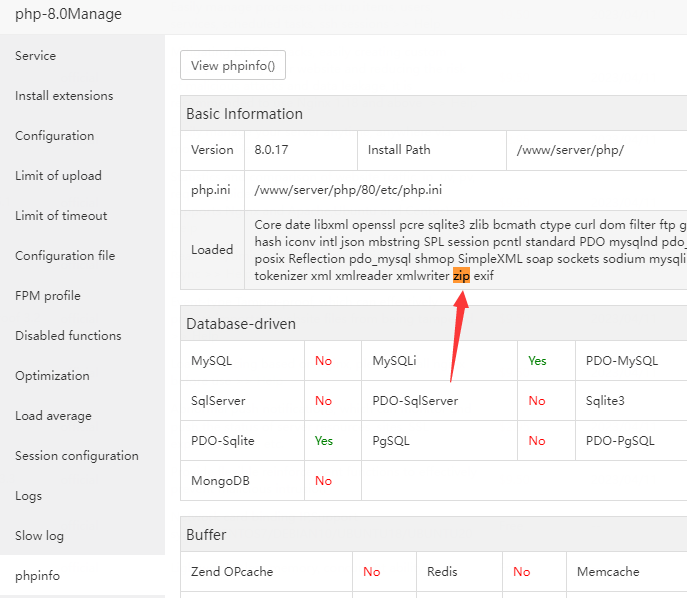Viewport: 687px width, 598px height.
Task: Open the FPM profile section
Action: click(x=48, y=296)
